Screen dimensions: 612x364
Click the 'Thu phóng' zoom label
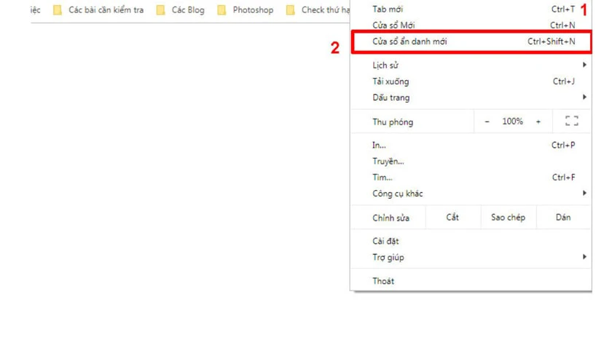coord(393,122)
